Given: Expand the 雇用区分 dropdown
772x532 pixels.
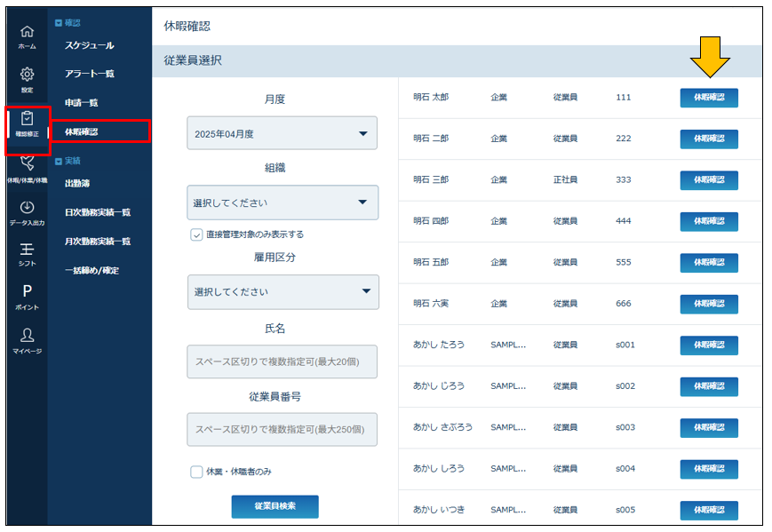Looking at the screenshot, I should click(x=282, y=291).
